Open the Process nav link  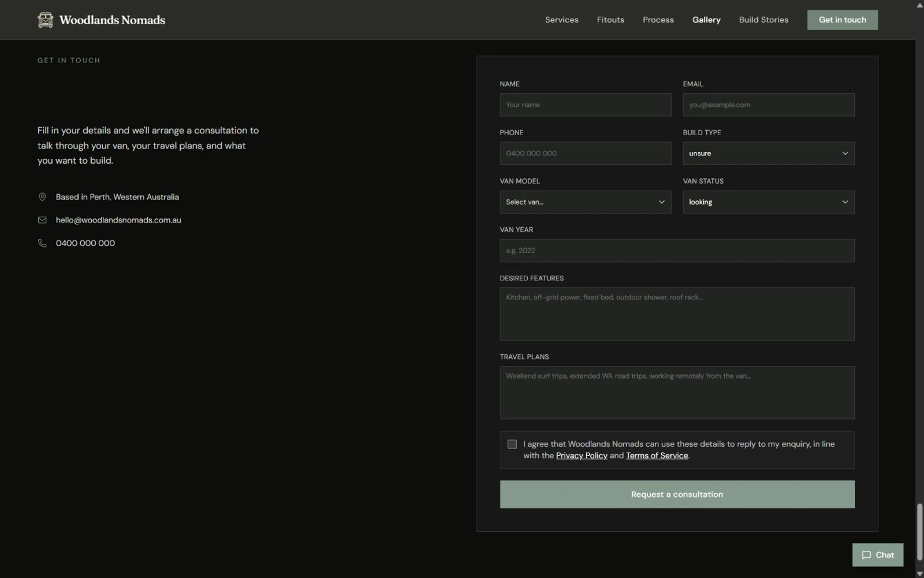(x=658, y=20)
